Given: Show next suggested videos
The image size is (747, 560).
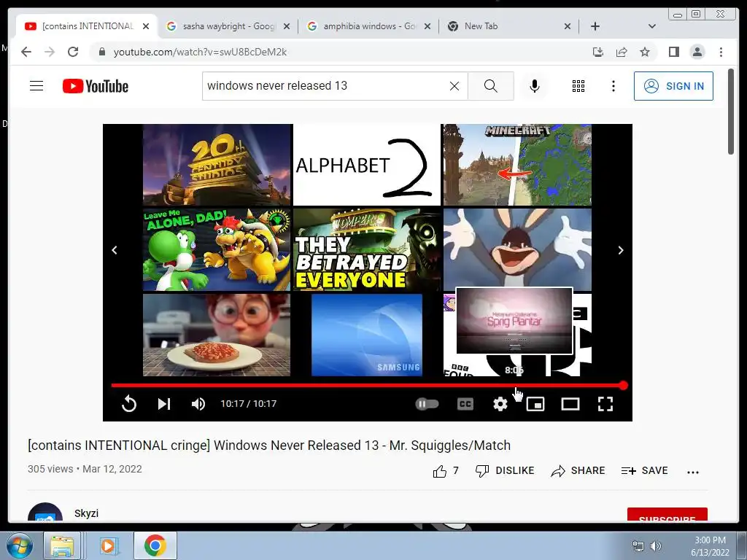Looking at the screenshot, I should tap(620, 250).
